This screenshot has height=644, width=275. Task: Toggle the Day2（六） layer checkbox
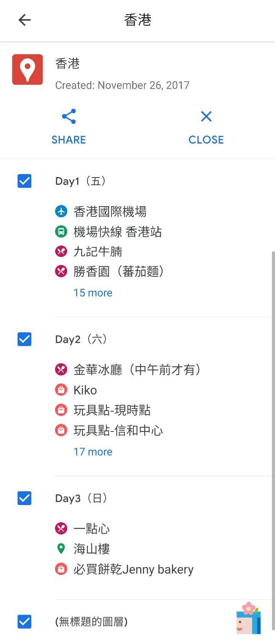coord(24,339)
